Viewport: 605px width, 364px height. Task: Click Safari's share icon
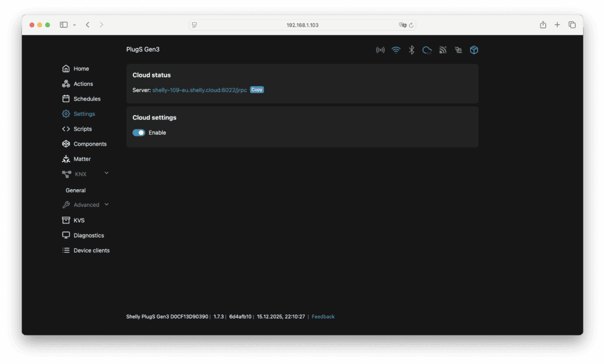point(542,25)
